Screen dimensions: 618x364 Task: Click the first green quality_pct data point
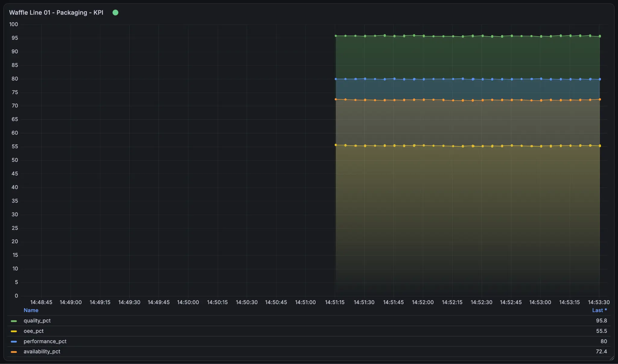[x=336, y=36]
